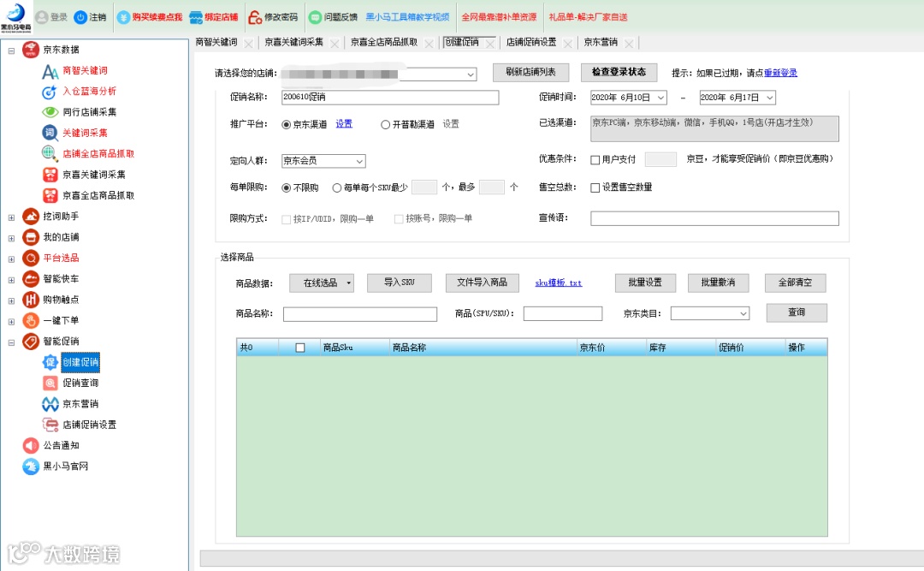The image size is (924, 571).
Task: Click 刷新店铺列表 button
Action: click(531, 72)
